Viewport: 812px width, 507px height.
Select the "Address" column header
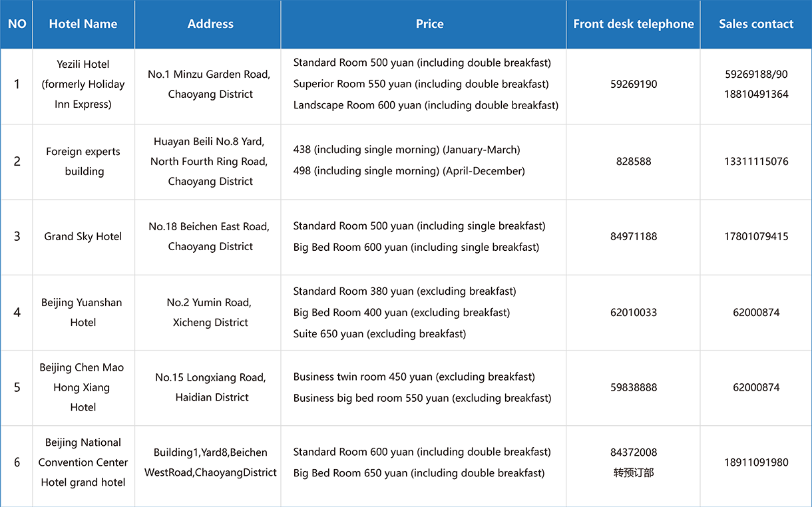point(210,24)
